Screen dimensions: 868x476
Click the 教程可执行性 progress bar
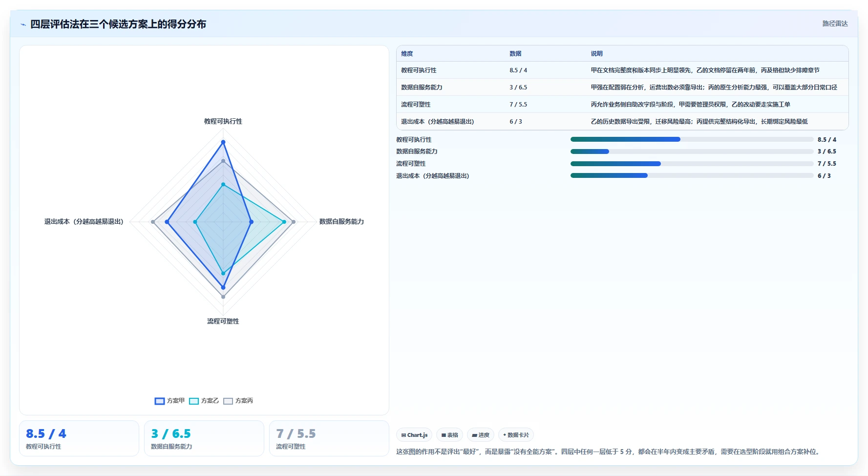click(x=692, y=139)
